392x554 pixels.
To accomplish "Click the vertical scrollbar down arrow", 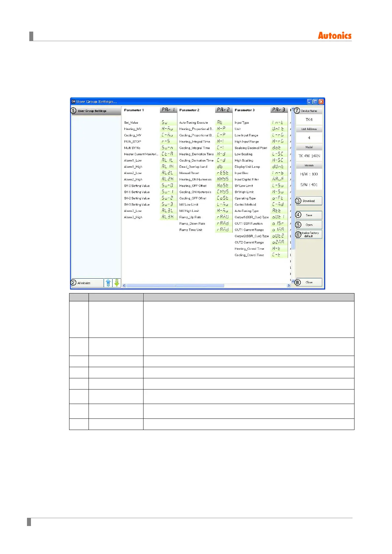I will 293,281.
